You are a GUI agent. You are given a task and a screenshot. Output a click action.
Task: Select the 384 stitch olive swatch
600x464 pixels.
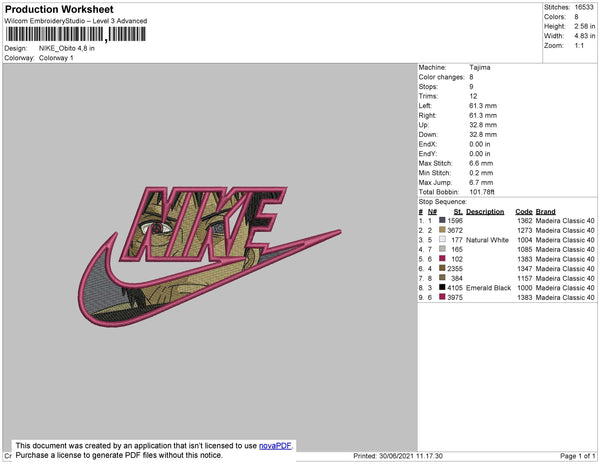point(442,277)
